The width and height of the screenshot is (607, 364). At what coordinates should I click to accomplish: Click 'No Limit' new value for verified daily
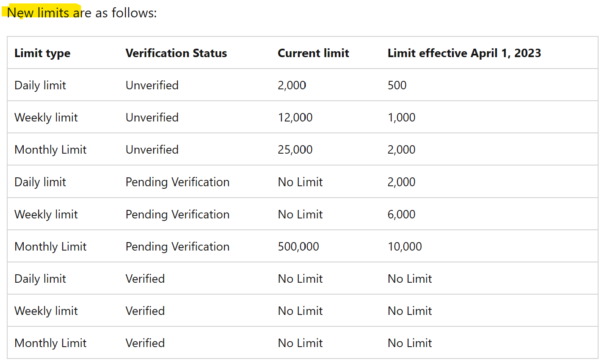coord(410,279)
